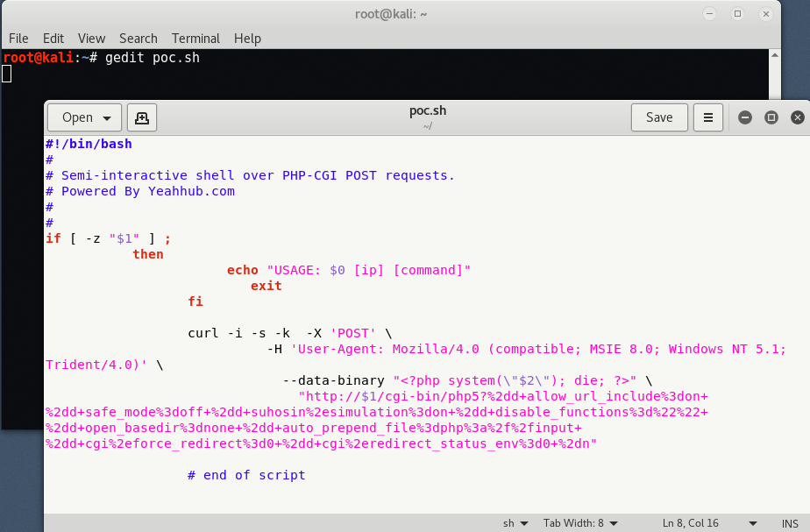Maximize the gedit poc.sh window

(x=771, y=117)
